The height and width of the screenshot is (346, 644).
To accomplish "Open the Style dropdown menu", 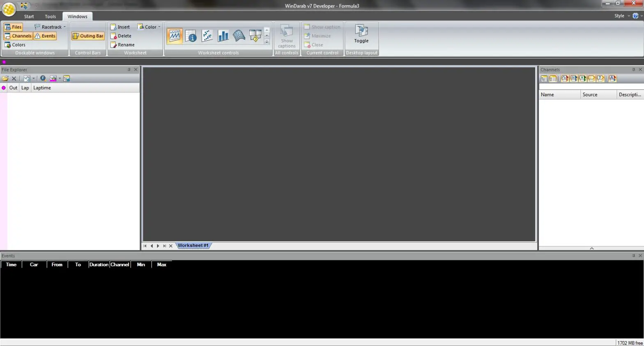I will (x=622, y=16).
